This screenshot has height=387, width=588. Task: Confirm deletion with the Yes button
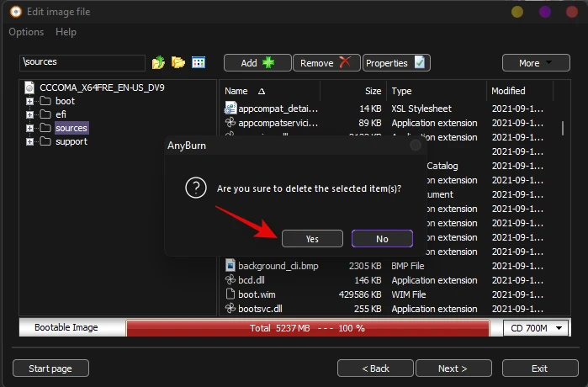pyautogui.click(x=312, y=239)
